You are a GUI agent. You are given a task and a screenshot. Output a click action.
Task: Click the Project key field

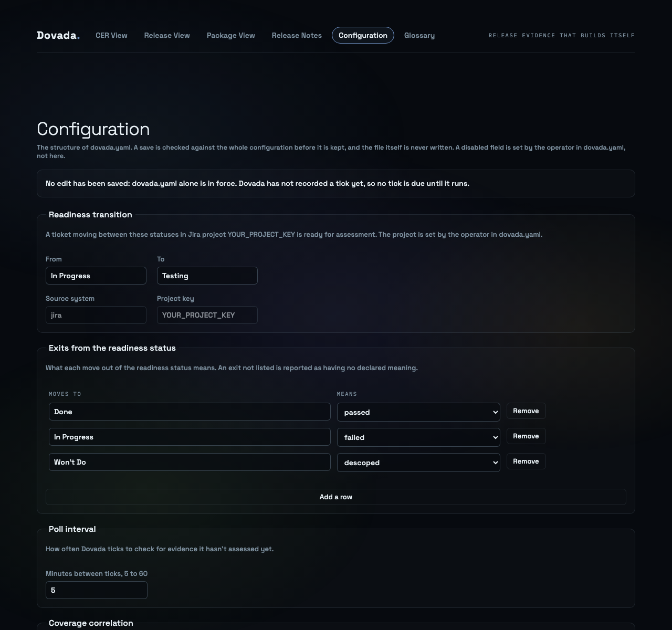click(x=207, y=315)
